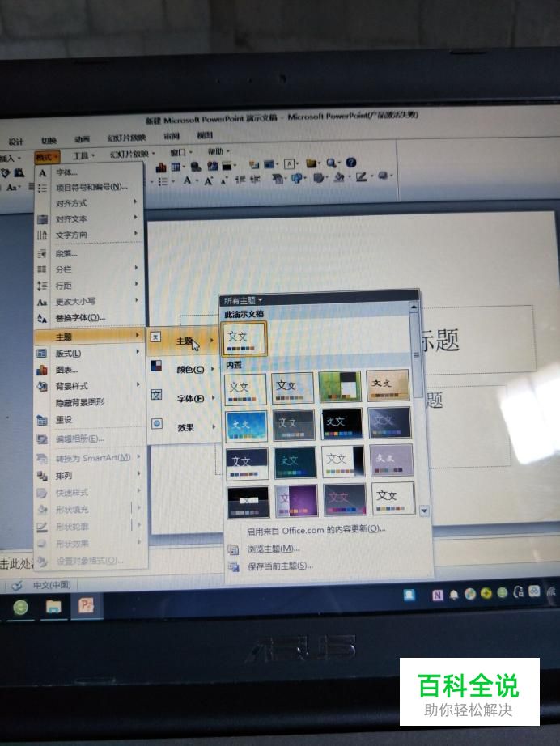
Task: Click 保存当前主题(S)... option
Action: click(x=280, y=566)
